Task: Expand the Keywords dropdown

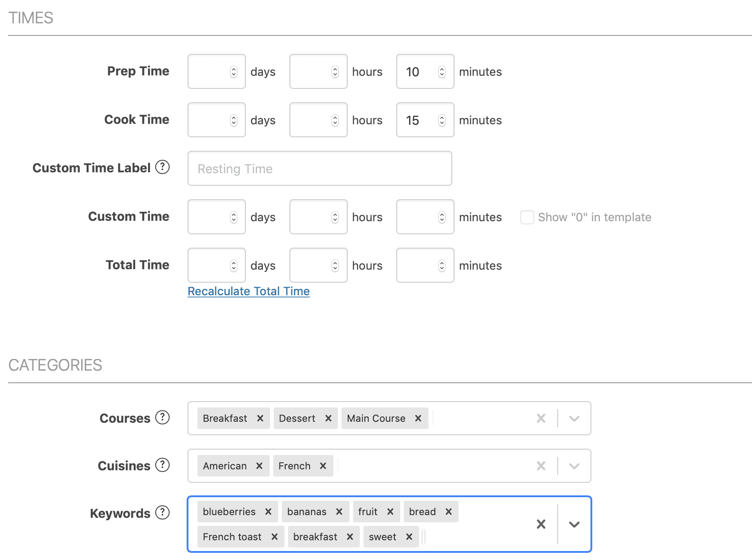Action: click(x=574, y=524)
